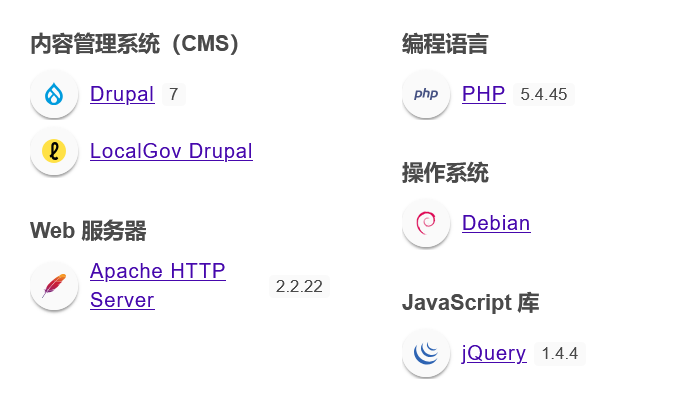The image size is (682, 414).
Task: Click the 内容管理系统（CMS）heading
Action: [x=135, y=44]
